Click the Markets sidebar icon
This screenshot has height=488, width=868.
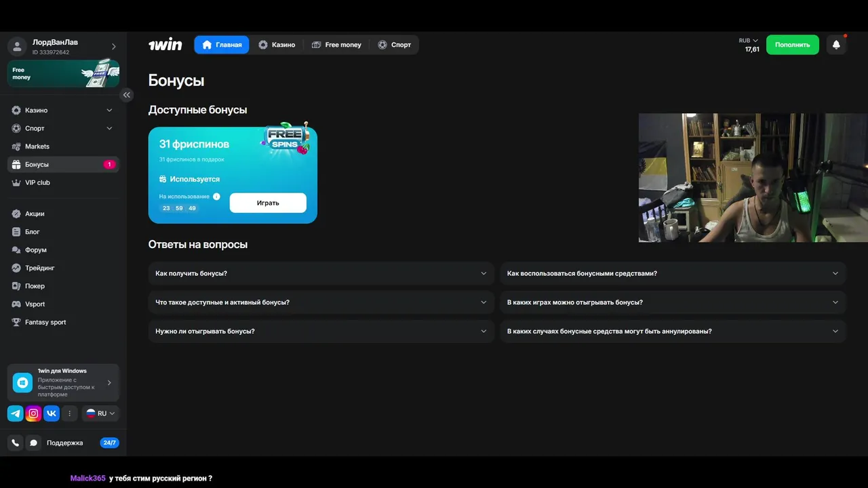[x=17, y=146]
